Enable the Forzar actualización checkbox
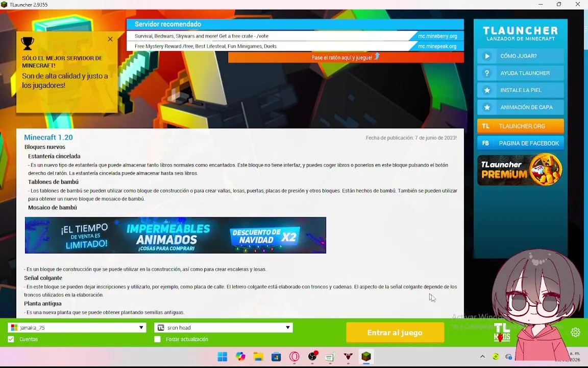 coord(158,339)
